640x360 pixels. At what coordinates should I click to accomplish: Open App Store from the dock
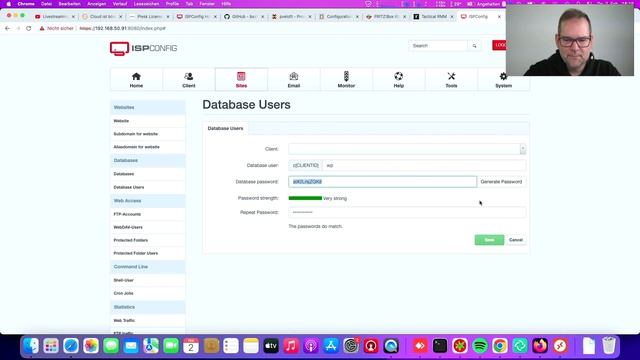click(x=331, y=346)
